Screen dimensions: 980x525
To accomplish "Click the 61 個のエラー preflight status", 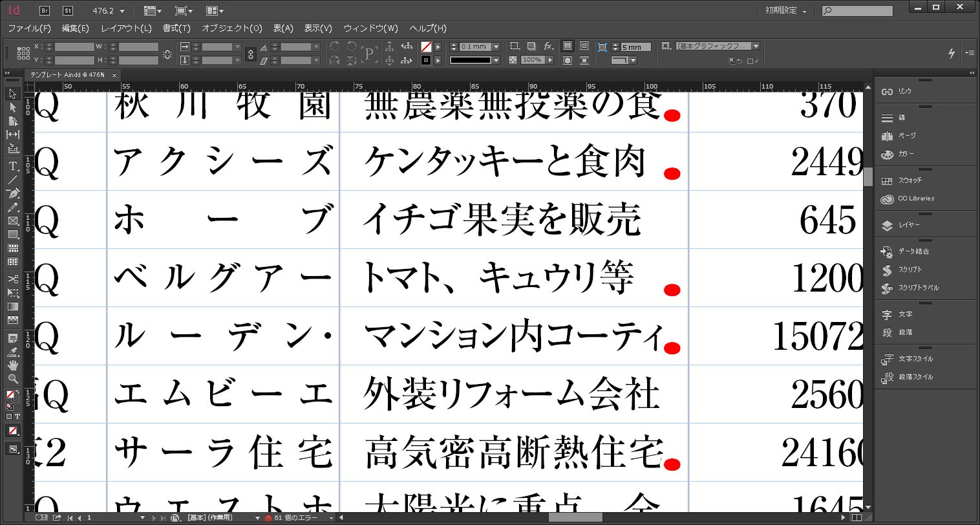I will 295,518.
